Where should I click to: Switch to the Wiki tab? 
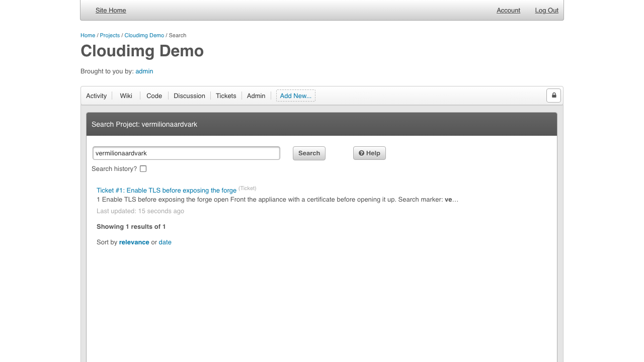126,96
